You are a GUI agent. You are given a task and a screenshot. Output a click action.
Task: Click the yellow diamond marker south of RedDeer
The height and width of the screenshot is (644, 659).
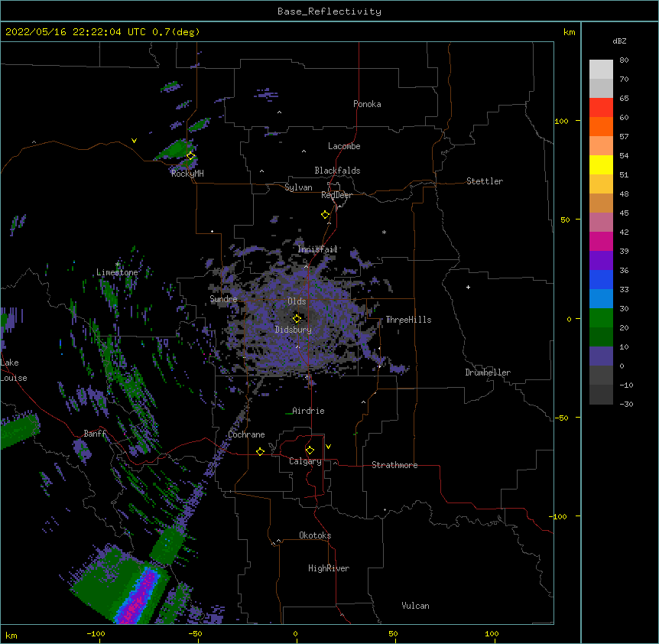point(326,215)
